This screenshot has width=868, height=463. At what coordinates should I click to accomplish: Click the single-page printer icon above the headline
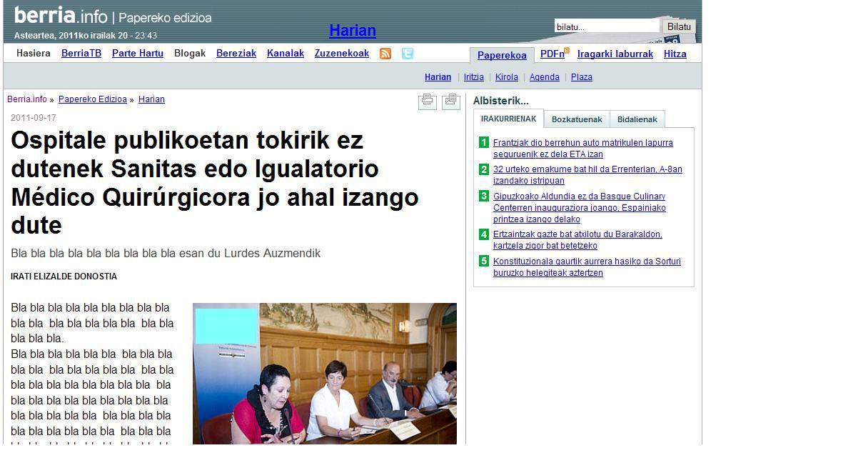click(428, 101)
